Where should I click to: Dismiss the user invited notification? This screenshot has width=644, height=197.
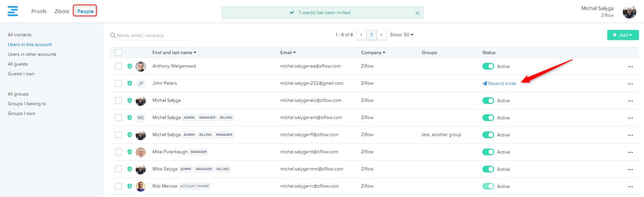(x=417, y=13)
